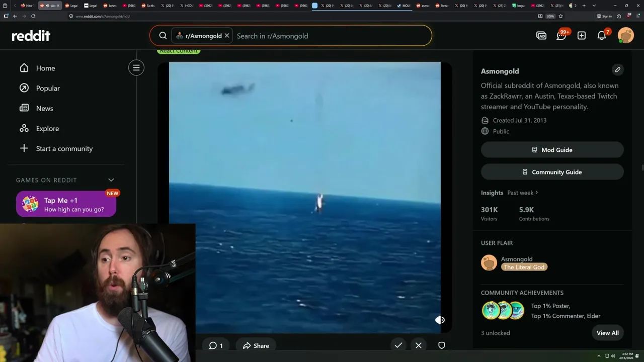
Task: Click the Asmongold user flair avatar
Action: click(x=489, y=262)
